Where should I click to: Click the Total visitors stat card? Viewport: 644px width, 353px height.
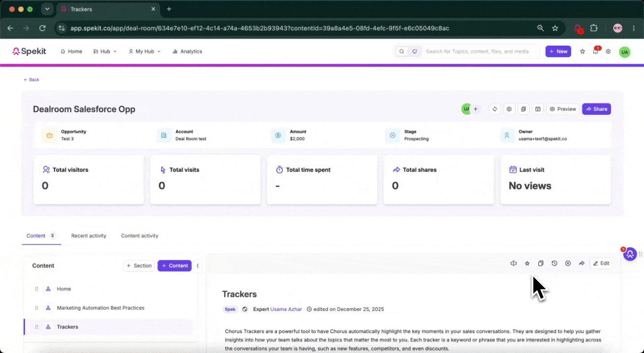[88, 179]
